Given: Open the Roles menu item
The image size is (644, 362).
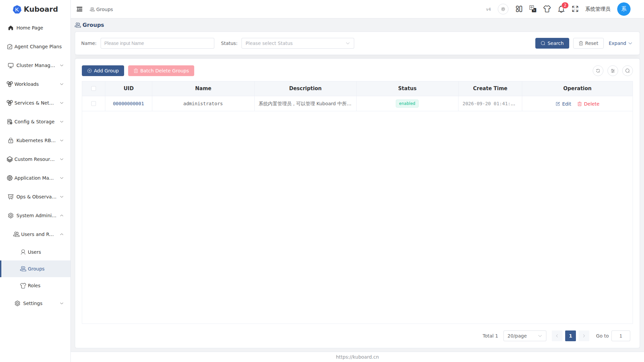Looking at the screenshot, I should (35, 286).
